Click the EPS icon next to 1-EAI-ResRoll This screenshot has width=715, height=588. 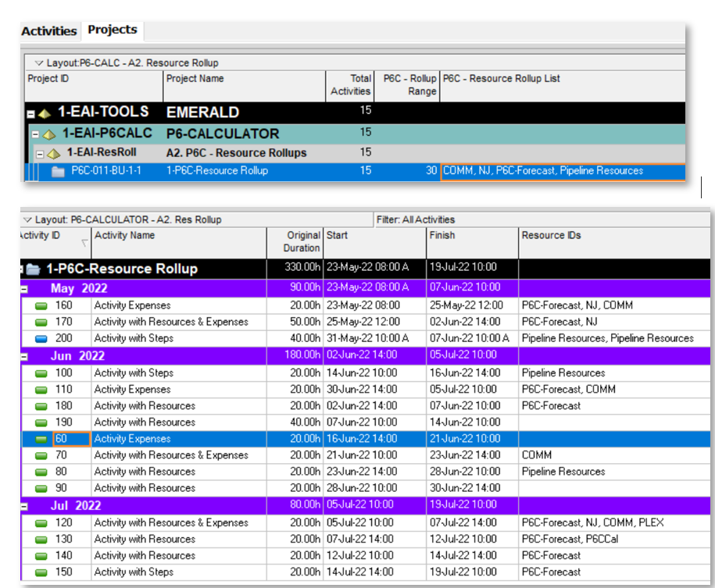click(x=52, y=153)
